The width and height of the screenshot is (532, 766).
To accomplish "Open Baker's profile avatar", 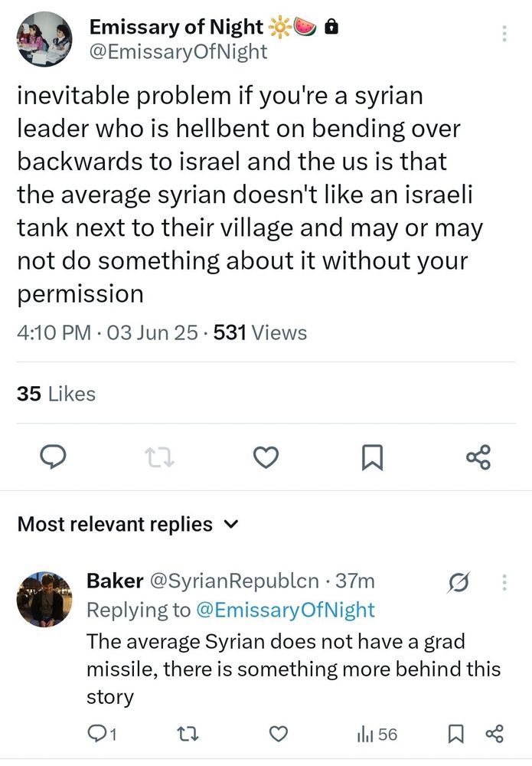I will click(x=44, y=598).
